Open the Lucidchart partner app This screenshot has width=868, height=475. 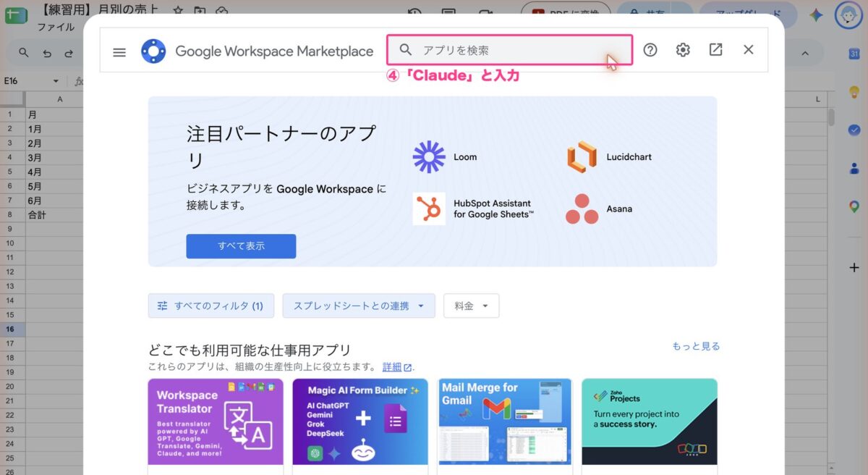coord(609,156)
